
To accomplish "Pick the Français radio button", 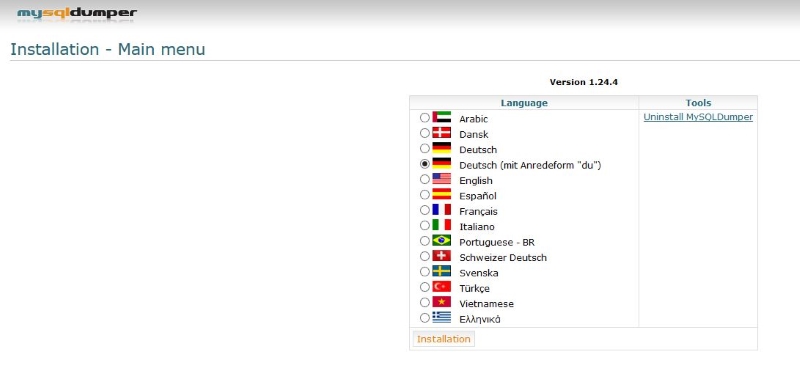I will coord(424,210).
